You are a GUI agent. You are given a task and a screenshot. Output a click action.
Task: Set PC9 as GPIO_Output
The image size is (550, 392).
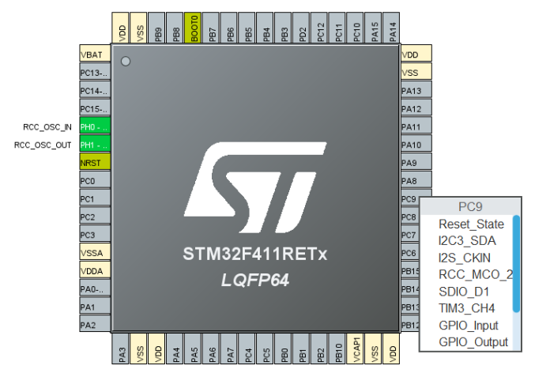tap(473, 342)
